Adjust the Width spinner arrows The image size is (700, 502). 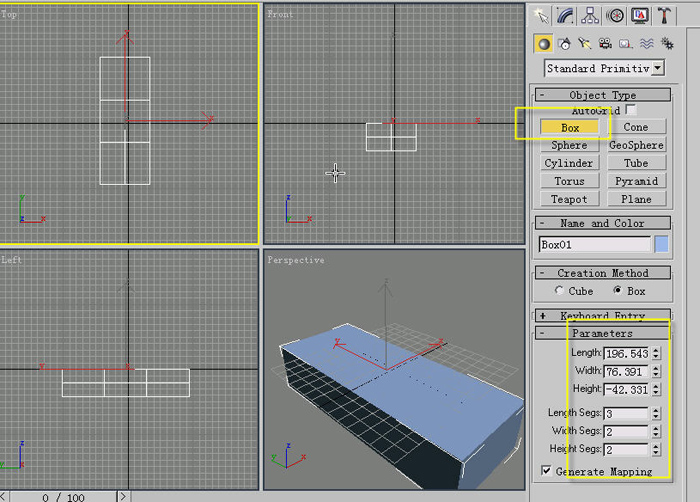655,372
